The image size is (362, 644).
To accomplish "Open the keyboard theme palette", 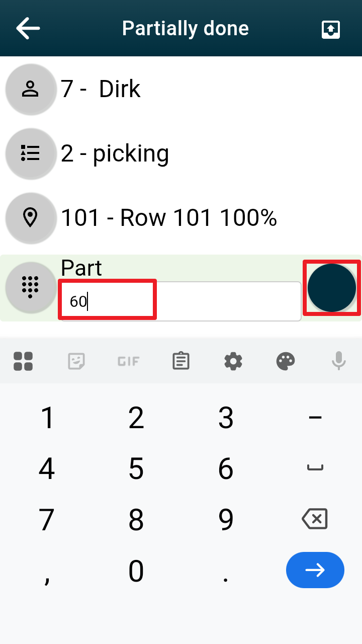I will 286,361.
